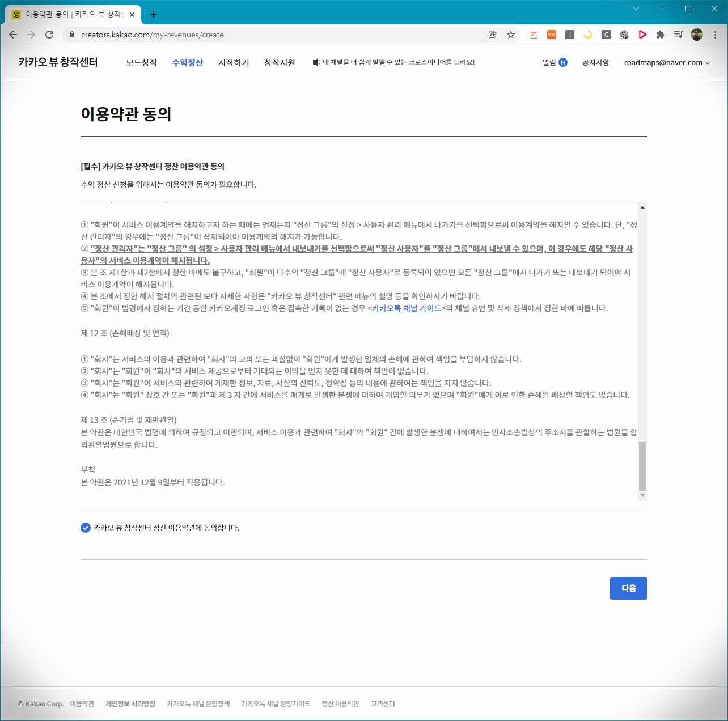The width and height of the screenshot is (728, 721).
Task: Click the 다음 button
Action: pyautogui.click(x=628, y=588)
